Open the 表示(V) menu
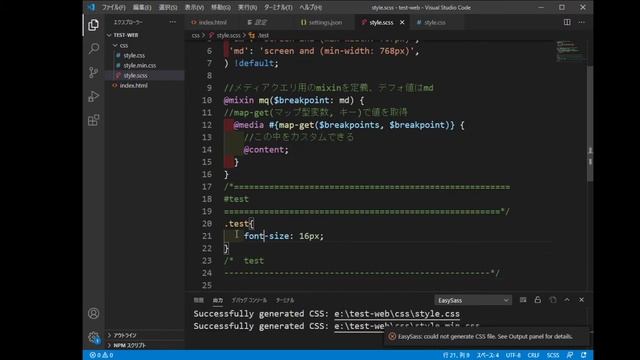 [x=194, y=7]
